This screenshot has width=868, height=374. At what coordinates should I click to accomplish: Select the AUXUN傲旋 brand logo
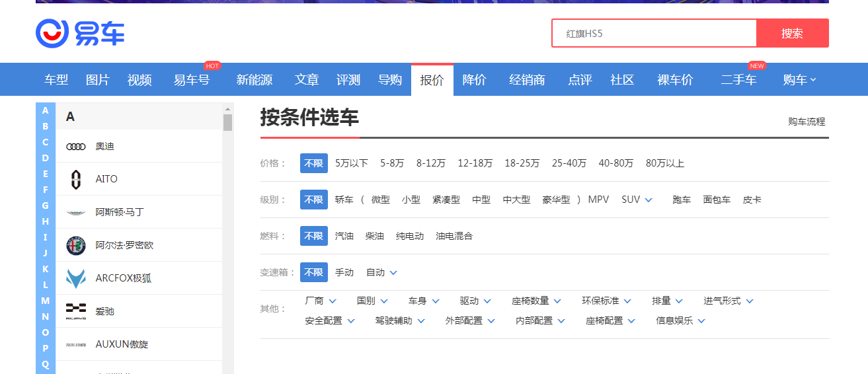pos(76,344)
